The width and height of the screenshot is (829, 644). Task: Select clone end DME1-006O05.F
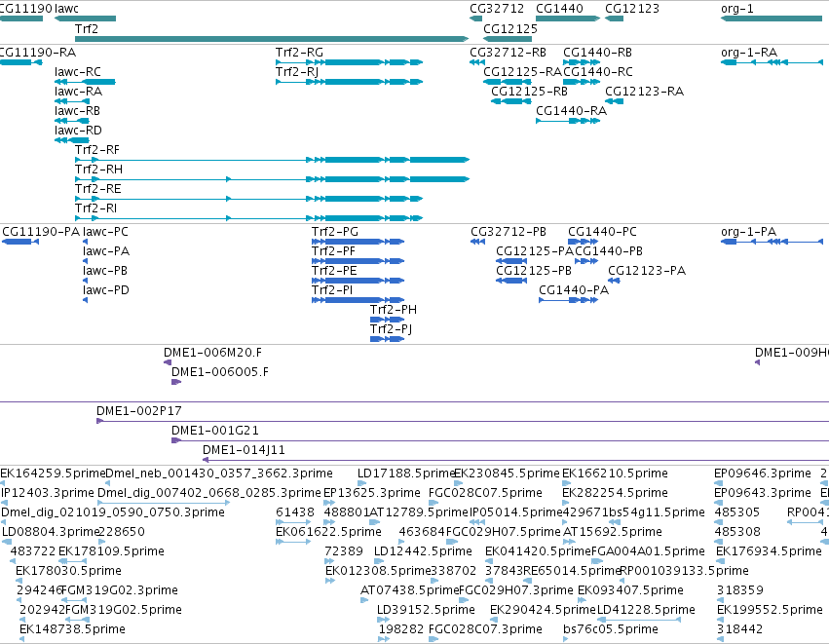pyautogui.click(x=220, y=373)
